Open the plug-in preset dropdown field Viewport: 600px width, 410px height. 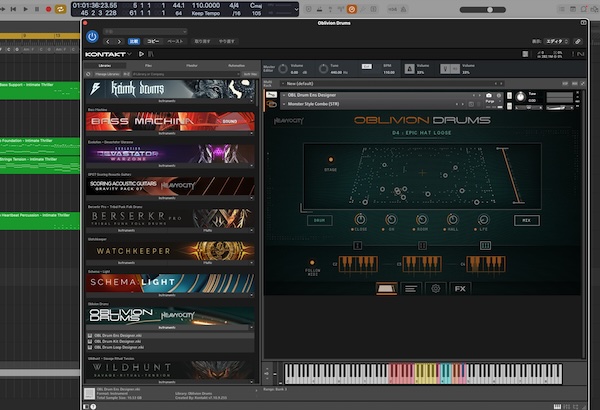145,31
